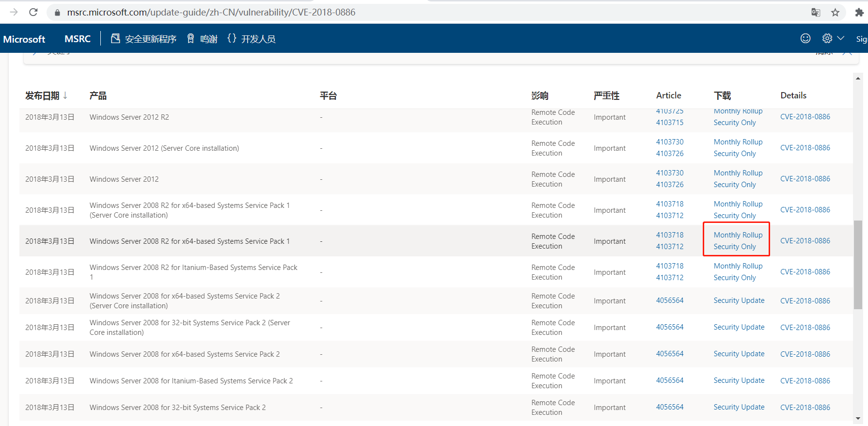Download Security Only for 2008 R2 x64 SP1
868x426 pixels.
click(735, 247)
